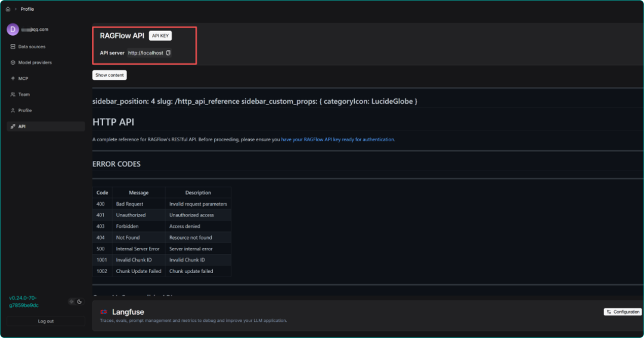Open the API KEY button
This screenshot has width=644, height=338.
point(160,36)
